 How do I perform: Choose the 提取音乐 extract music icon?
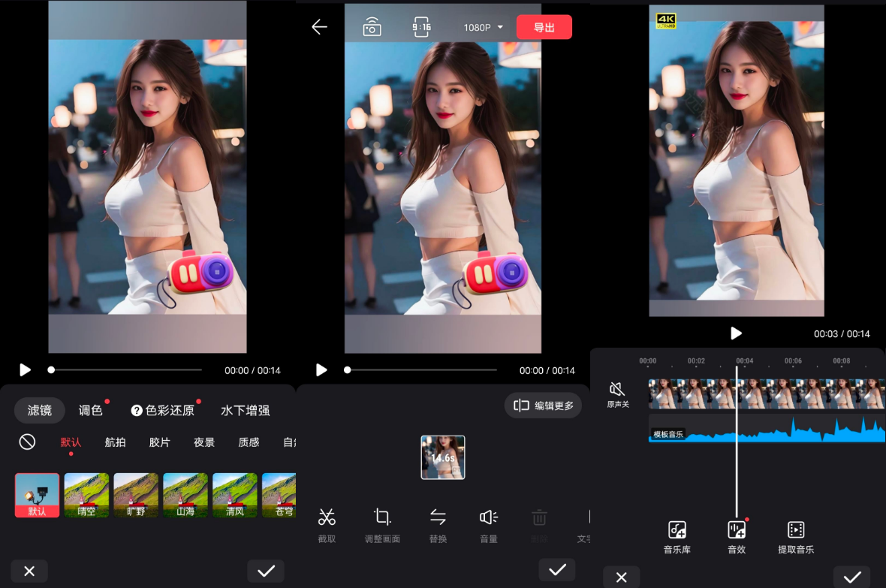(x=796, y=536)
